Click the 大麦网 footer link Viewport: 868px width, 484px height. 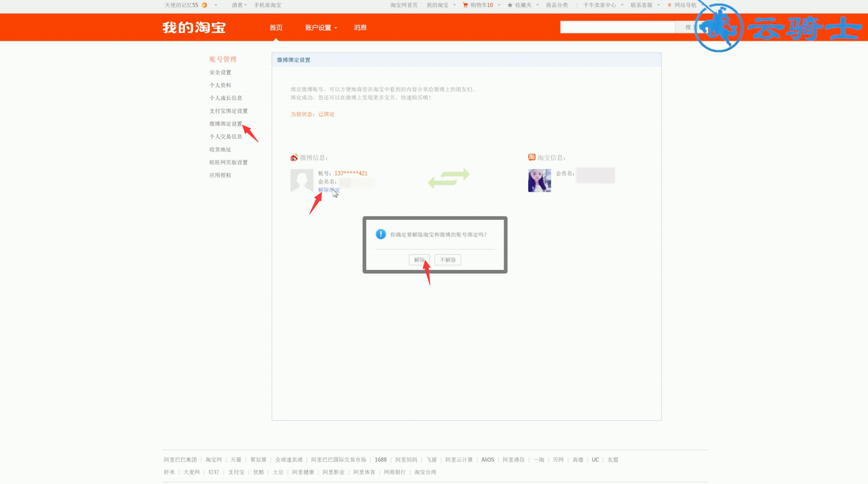(x=191, y=472)
